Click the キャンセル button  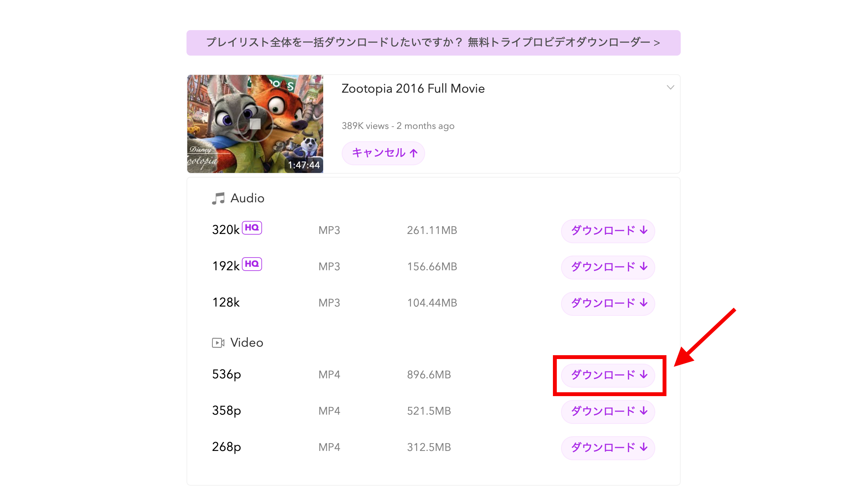383,153
